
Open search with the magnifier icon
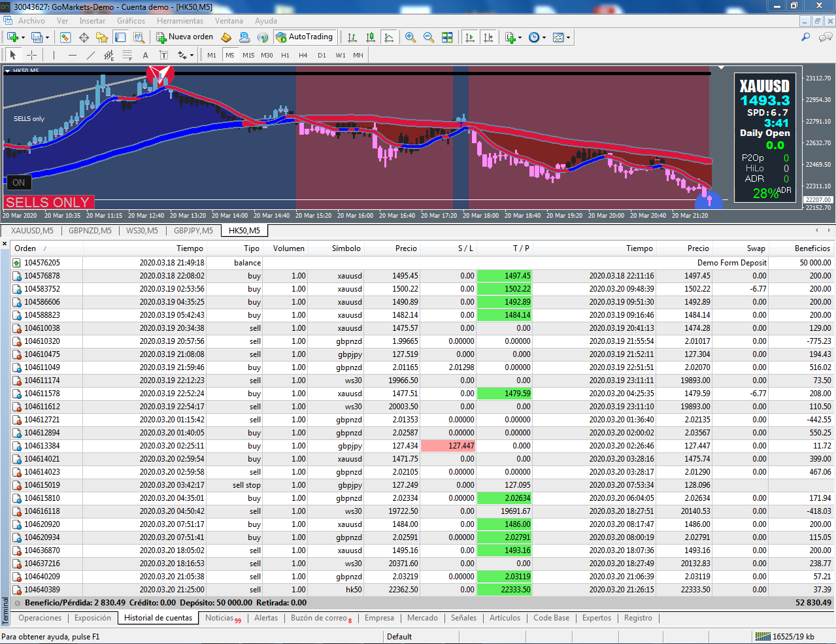805,37
